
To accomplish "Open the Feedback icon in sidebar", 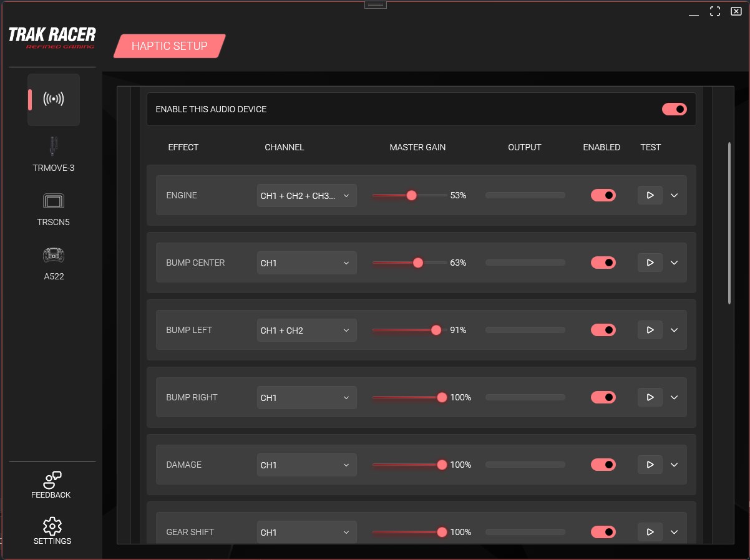I will coord(52,480).
